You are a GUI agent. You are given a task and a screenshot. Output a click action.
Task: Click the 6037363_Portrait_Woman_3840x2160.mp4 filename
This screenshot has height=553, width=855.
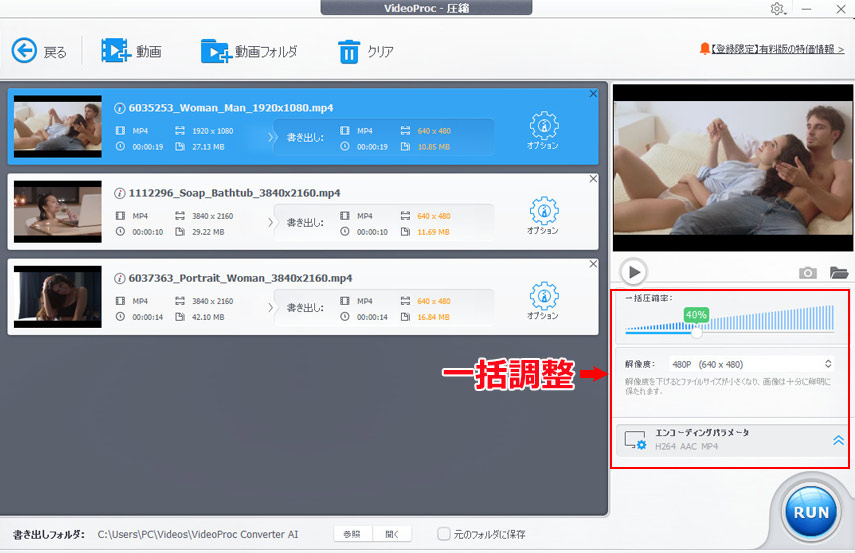click(x=240, y=278)
